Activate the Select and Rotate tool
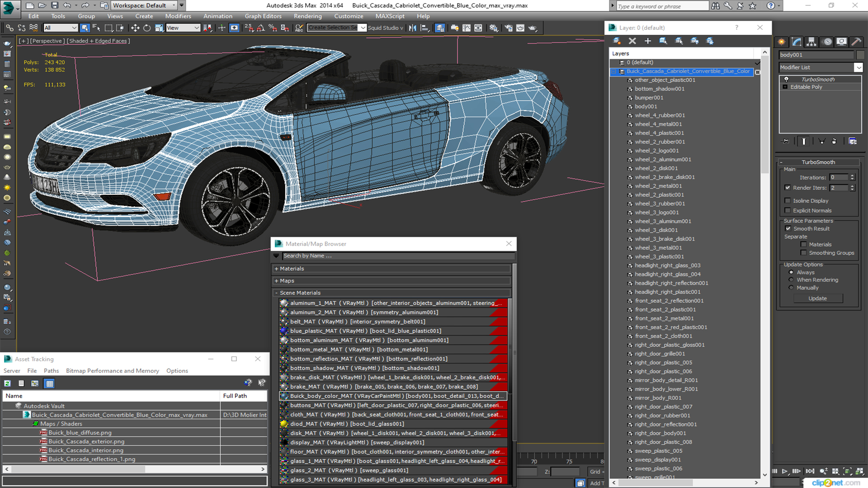 (146, 28)
